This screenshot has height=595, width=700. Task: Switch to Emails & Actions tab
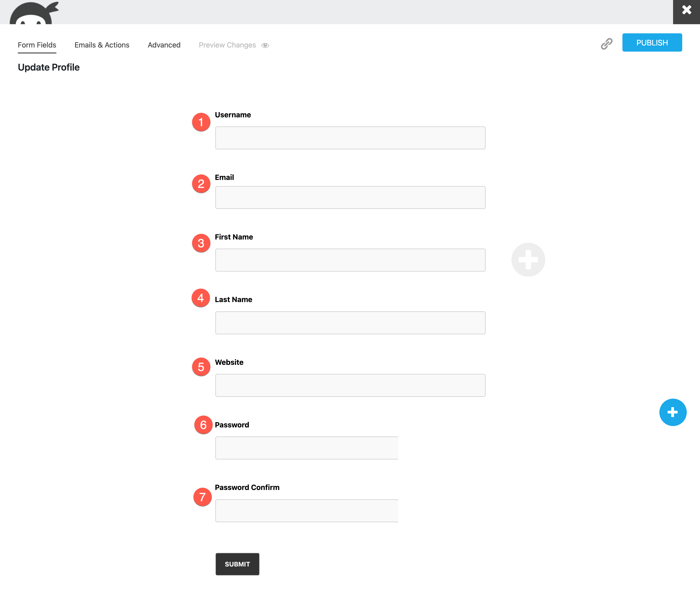[x=102, y=45]
